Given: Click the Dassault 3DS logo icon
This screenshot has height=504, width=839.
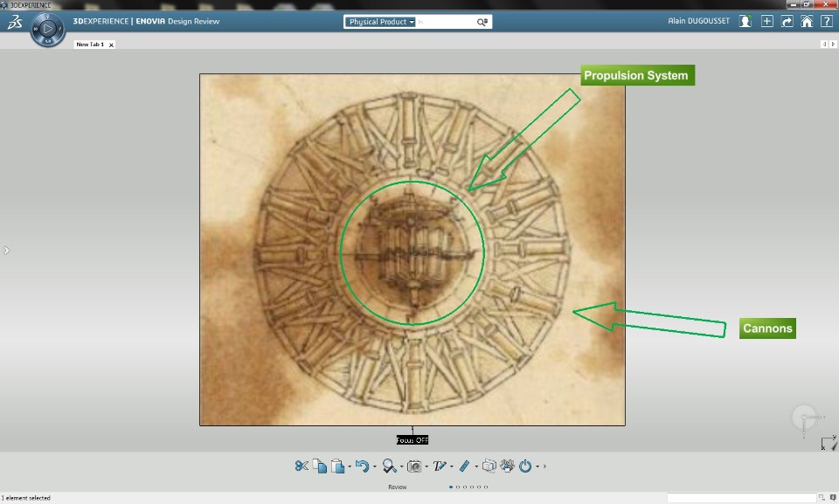Looking at the screenshot, I should click(15, 22).
